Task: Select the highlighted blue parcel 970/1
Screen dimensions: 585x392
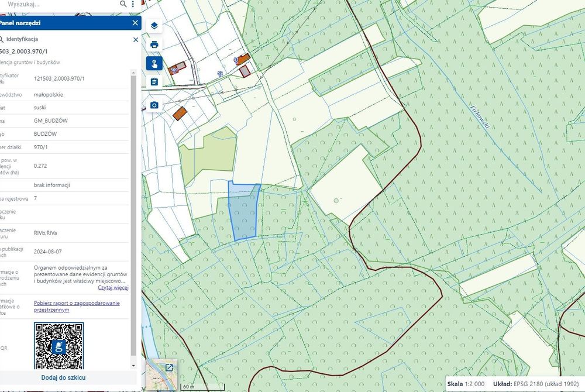Action: pos(243,212)
